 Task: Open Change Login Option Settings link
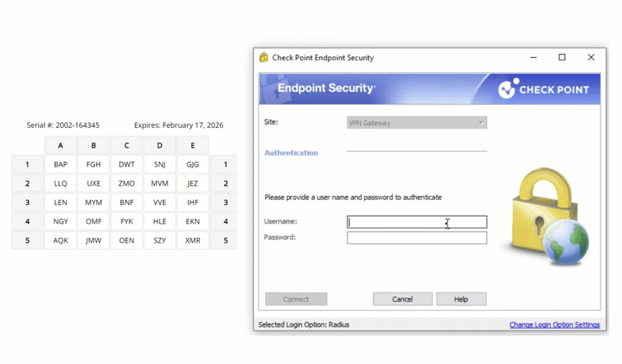pyautogui.click(x=555, y=324)
